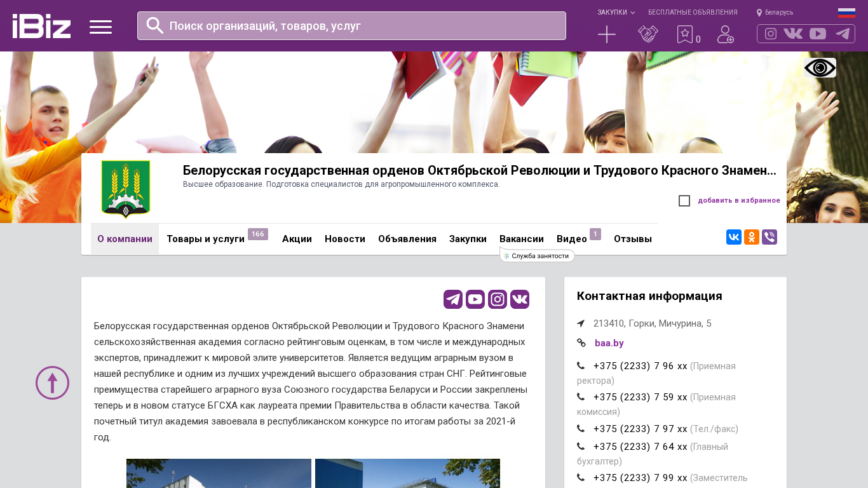Click the location pin next to Беларусь
Screen dimensions: 868x488
click(759, 13)
